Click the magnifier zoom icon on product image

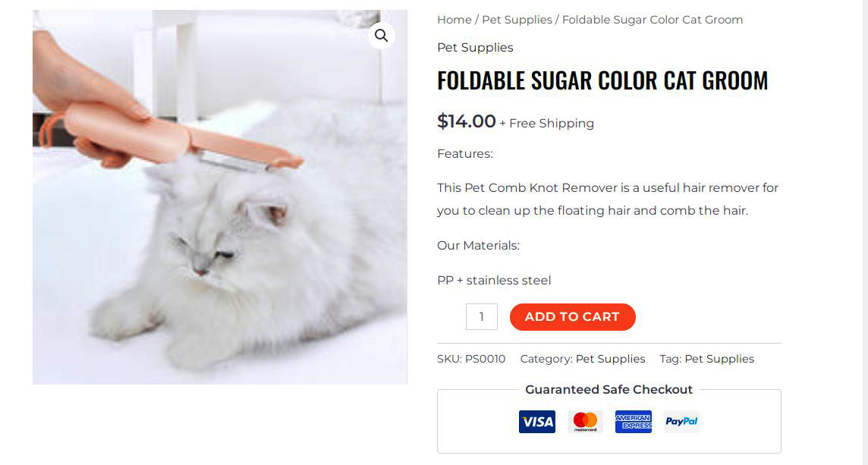tap(381, 36)
